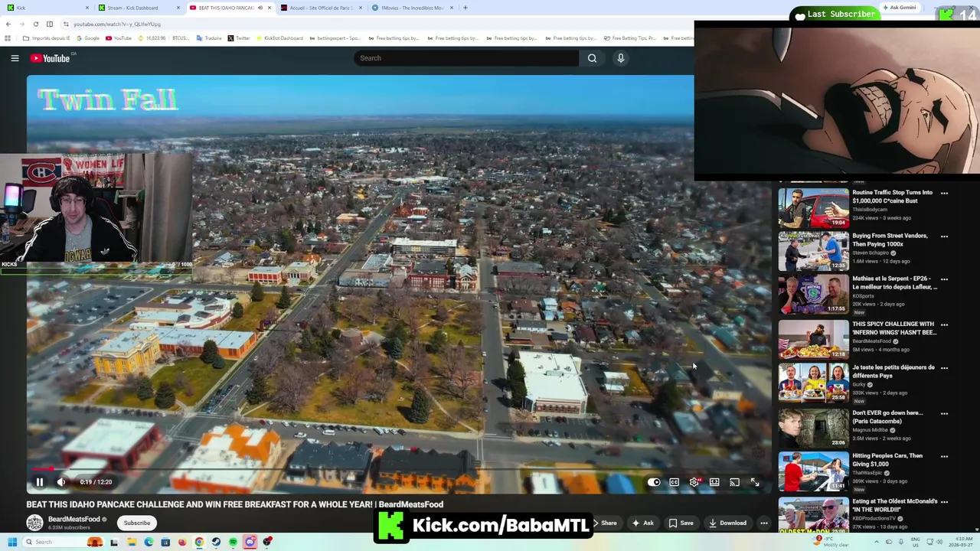The width and height of the screenshot is (980, 551).
Task: Click the Ask button under the video
Action: click(x=642, y=523)
